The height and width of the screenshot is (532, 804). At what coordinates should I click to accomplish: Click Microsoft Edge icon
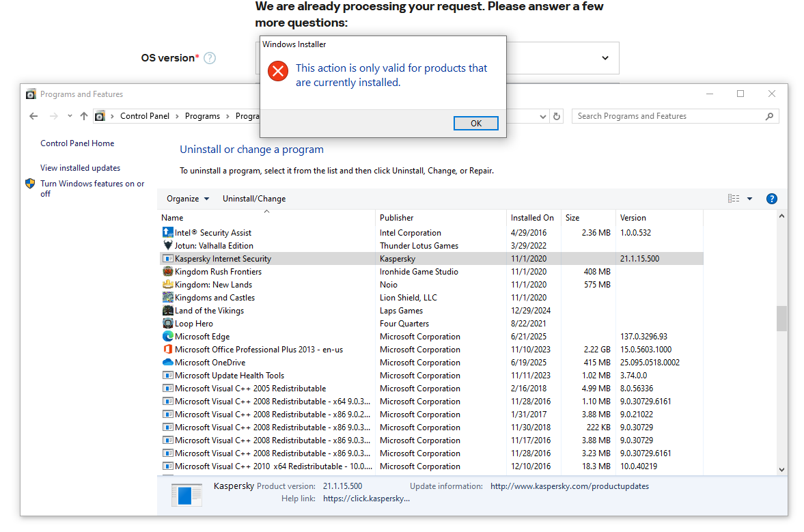point(167,336)
